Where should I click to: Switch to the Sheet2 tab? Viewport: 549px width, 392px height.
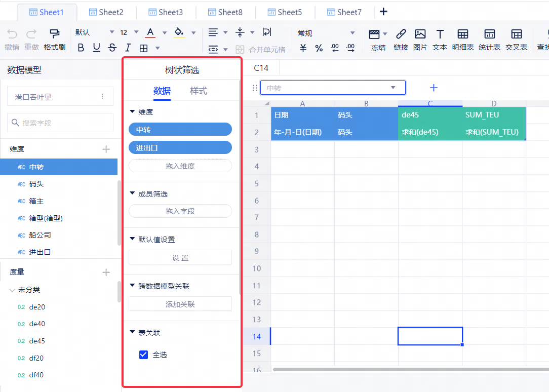tap(106, 12)
